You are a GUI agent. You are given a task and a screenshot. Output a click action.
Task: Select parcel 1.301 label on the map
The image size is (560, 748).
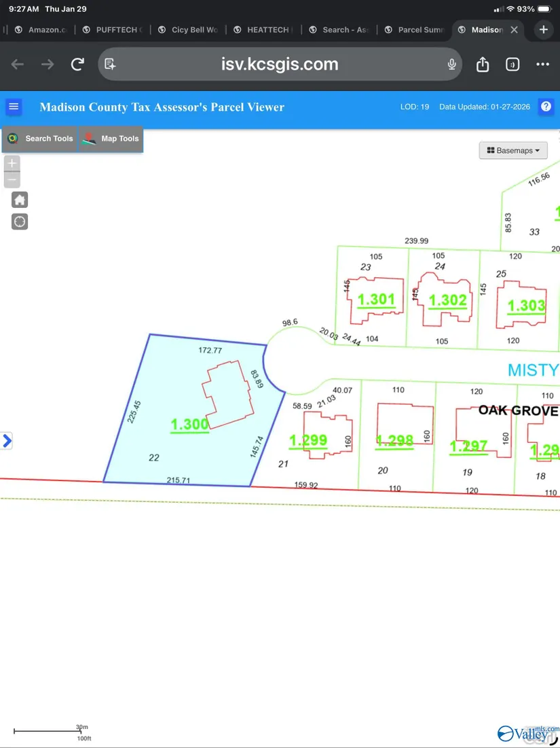376,300
